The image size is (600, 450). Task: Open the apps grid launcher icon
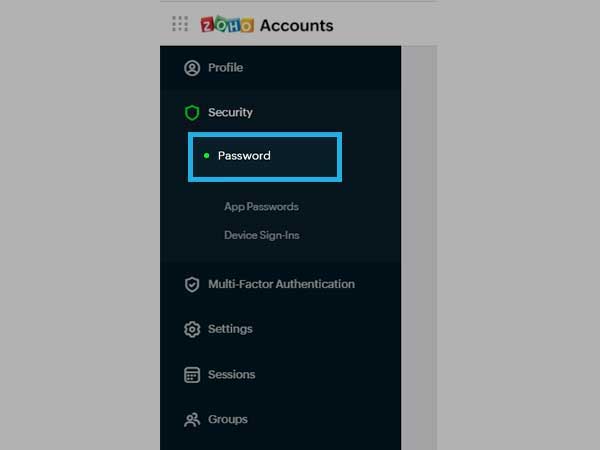(x=180, y=24)
